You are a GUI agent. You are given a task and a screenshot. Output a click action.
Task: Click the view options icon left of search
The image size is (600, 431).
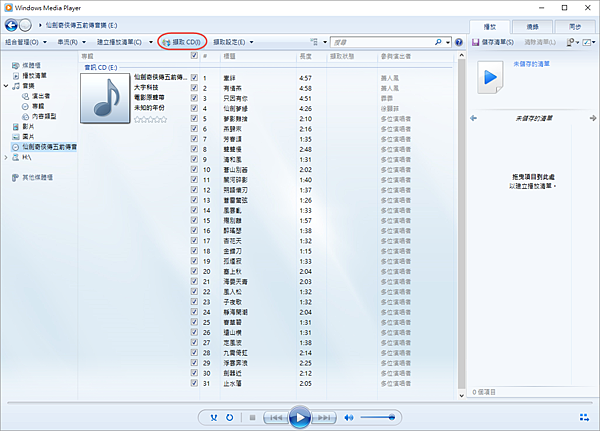tap(314, 42)
